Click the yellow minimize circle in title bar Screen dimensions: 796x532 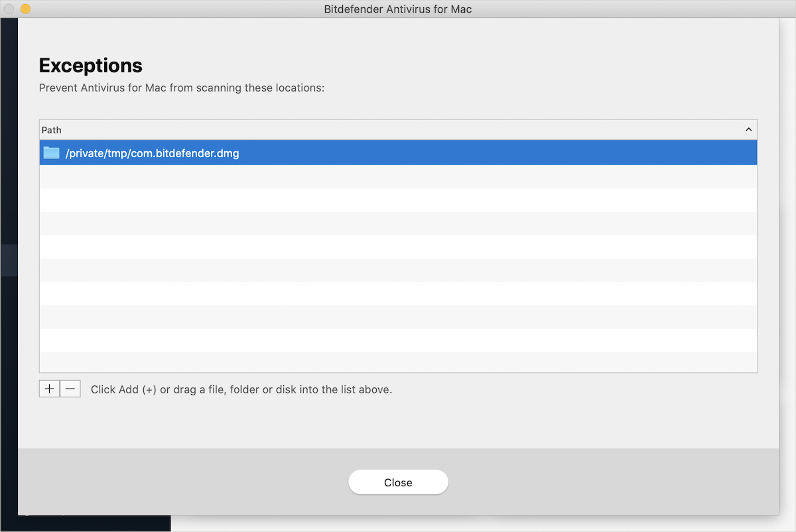(x=25, y=9)
